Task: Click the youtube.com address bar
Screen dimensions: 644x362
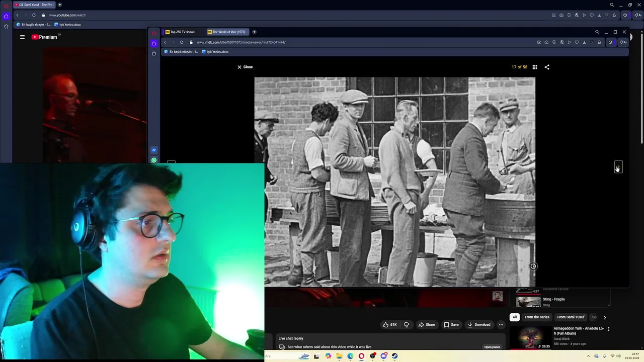Action: pyautogui.click(x=67, y=15)
